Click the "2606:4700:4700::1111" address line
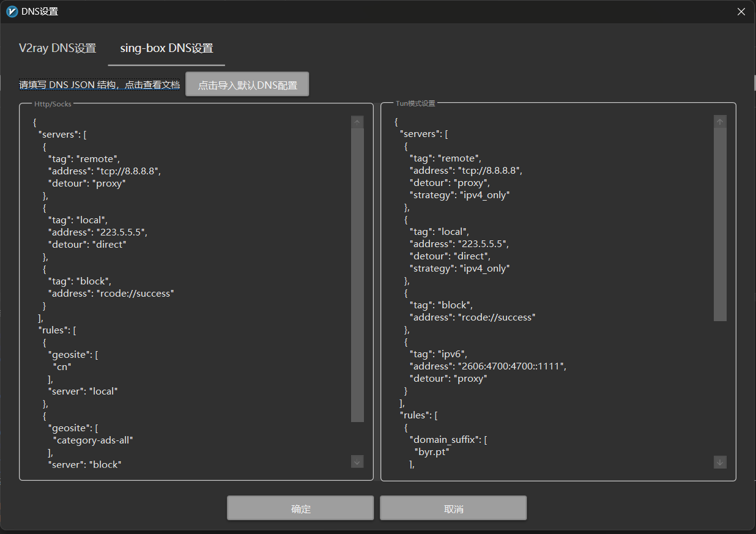The image size is (756, 534). [x=489, y=366]
